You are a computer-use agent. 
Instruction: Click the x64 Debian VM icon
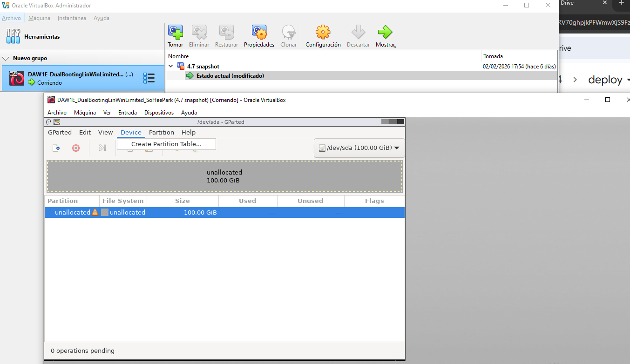click(x=17, y=78)
